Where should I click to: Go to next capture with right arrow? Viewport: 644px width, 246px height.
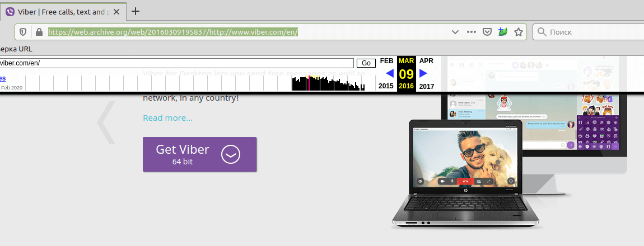[423, 73]
